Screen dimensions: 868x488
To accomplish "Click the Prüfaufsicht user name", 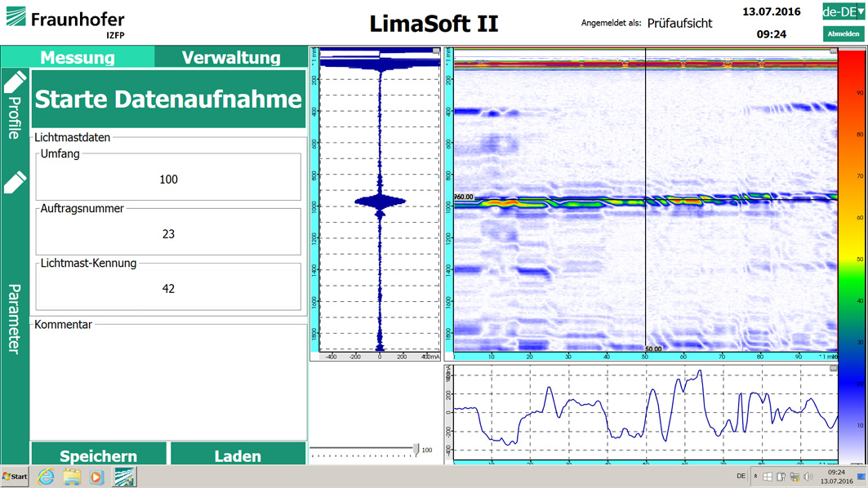I will 680,23.
